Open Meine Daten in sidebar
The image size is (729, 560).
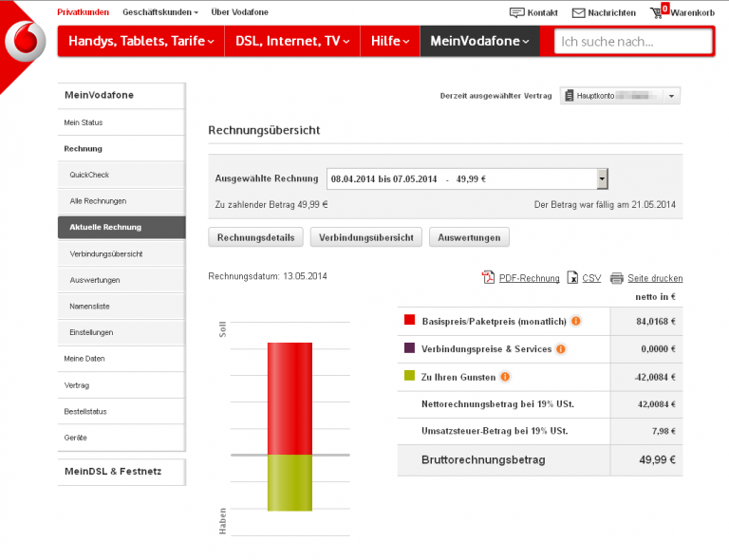point(121,359)
